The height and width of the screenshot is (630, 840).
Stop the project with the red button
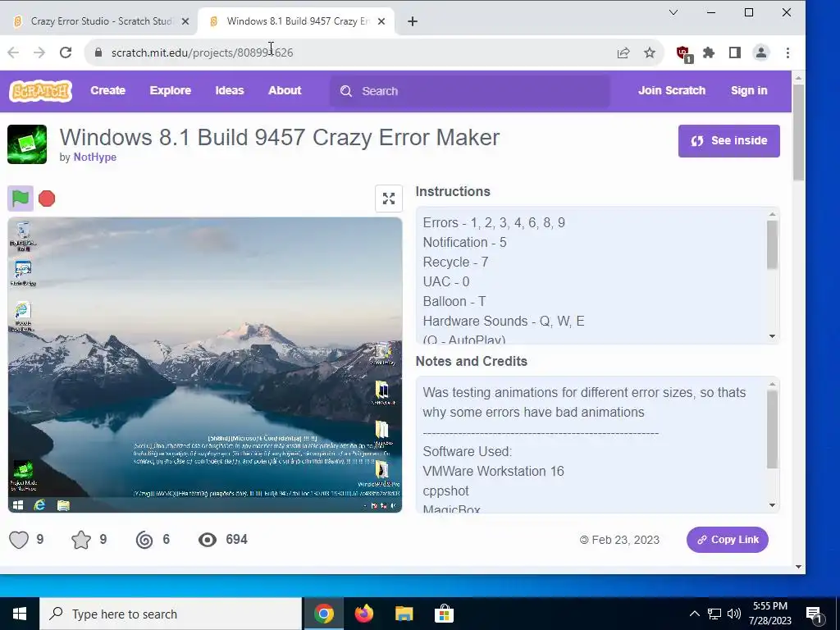[x=47, y=199]
